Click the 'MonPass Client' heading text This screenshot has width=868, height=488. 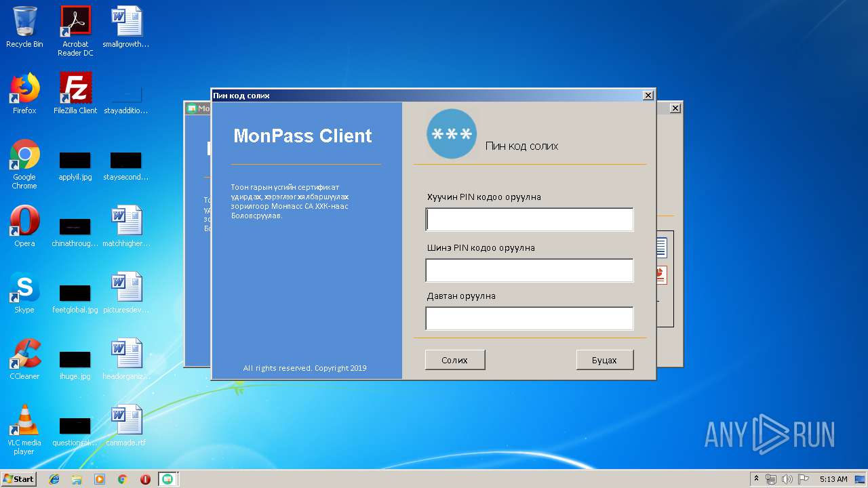[x=302, y=136]
